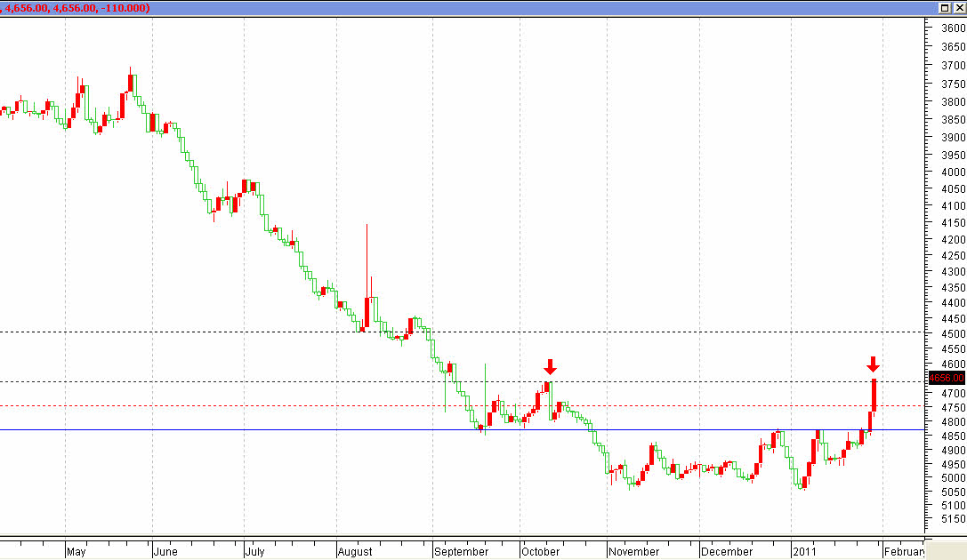Select the December label on the time axis
967x560 pixels.
(727, 551)
